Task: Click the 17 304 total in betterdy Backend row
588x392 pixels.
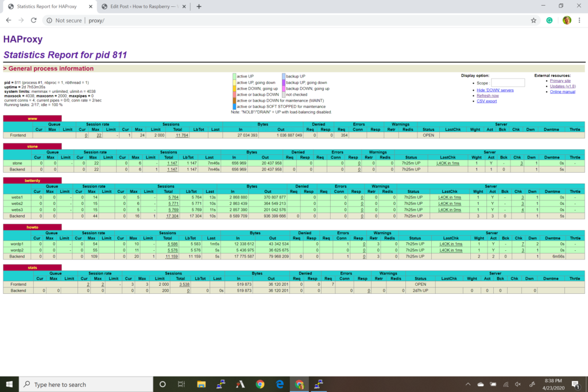Action: coord(172,216)
